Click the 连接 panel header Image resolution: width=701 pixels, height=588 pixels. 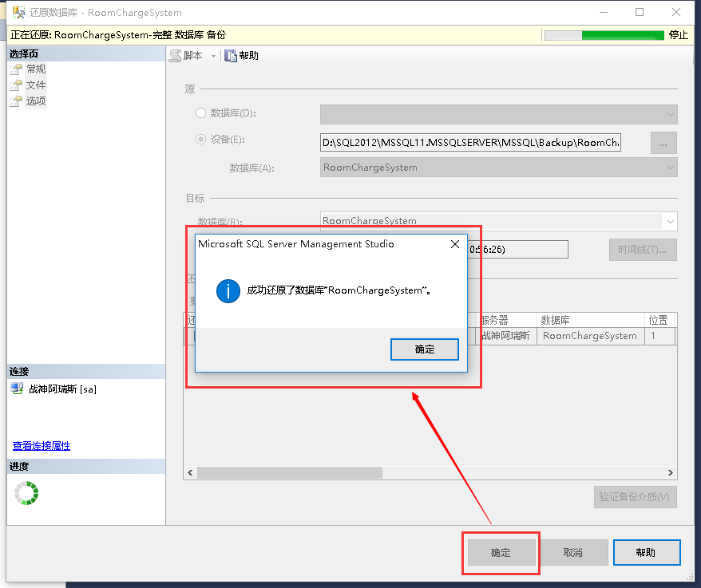(86, 371)
